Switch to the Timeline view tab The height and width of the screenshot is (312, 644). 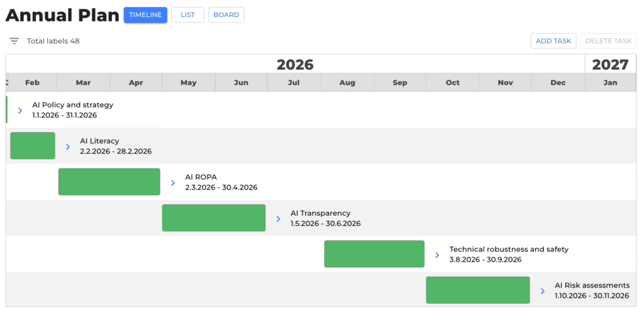click(x=145, y=15)
